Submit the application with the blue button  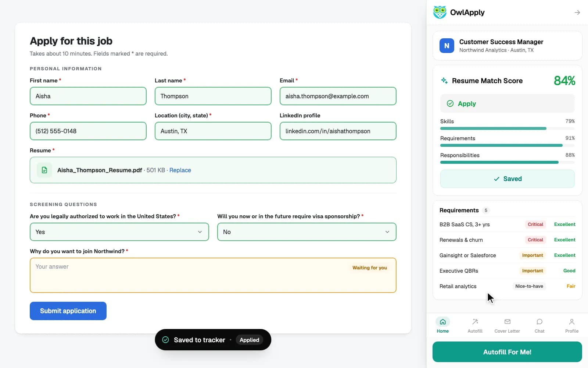click(68, 311)
